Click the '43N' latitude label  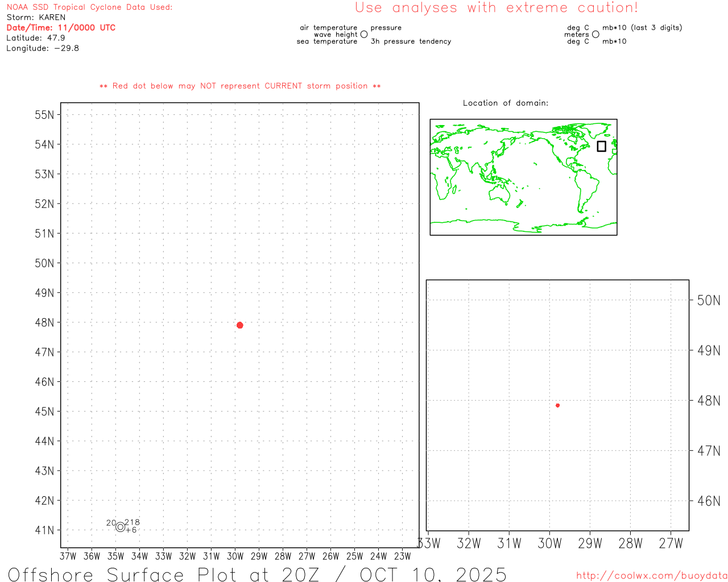(45, 471)
